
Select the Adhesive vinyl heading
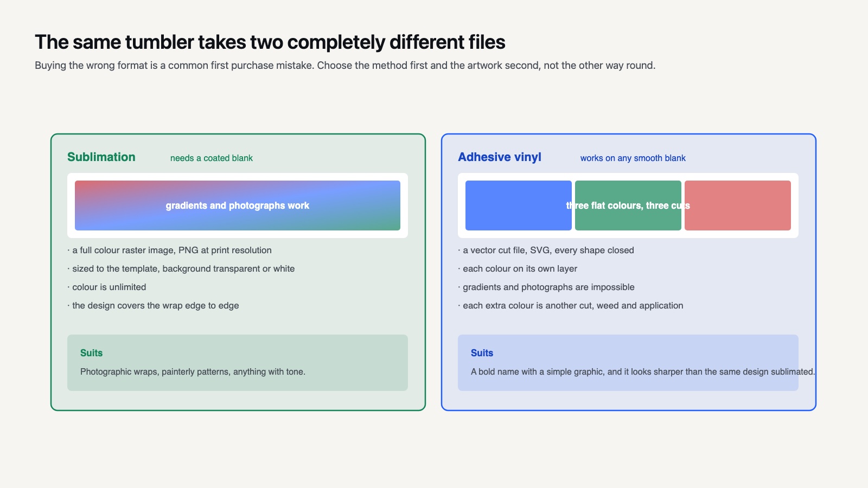pos(500,157)
